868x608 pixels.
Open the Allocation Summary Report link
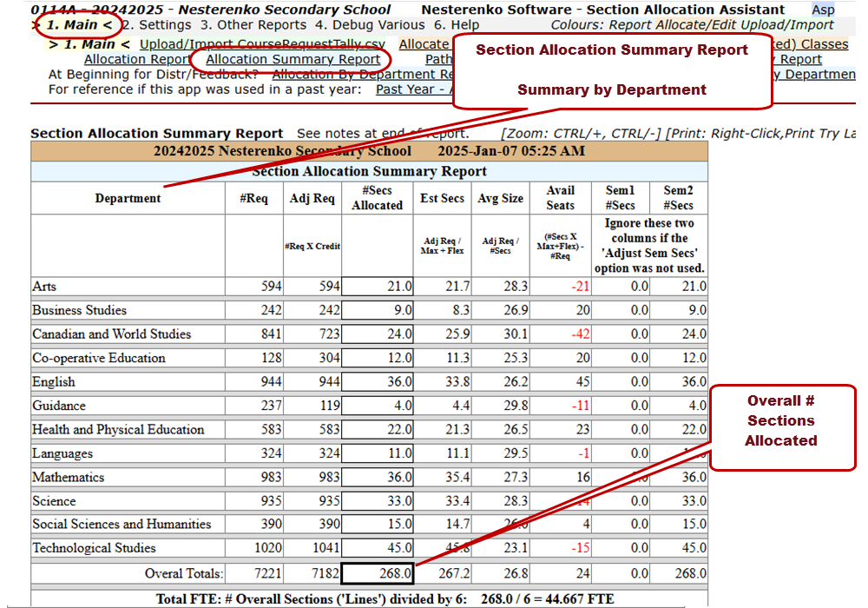293,59
